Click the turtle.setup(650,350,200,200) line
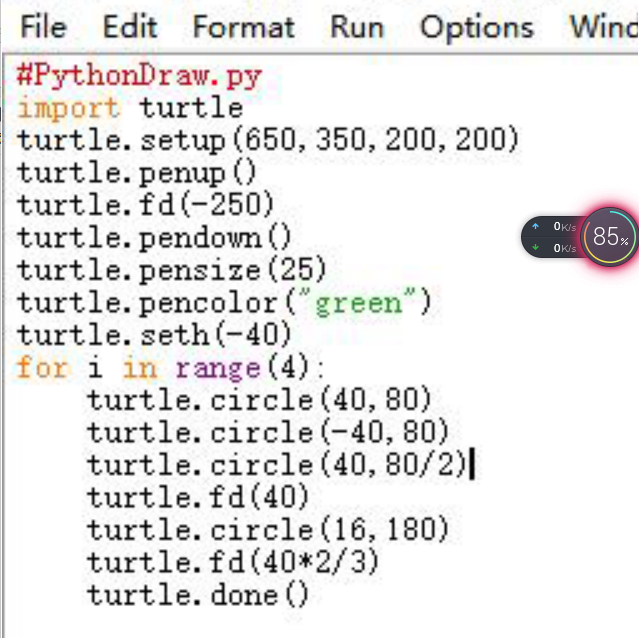The width and height of the screenshot is (639, 638). pos(268,141)
